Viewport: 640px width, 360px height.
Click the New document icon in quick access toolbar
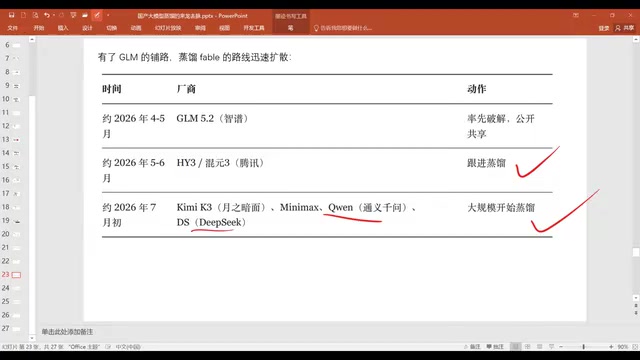[23, 15]
